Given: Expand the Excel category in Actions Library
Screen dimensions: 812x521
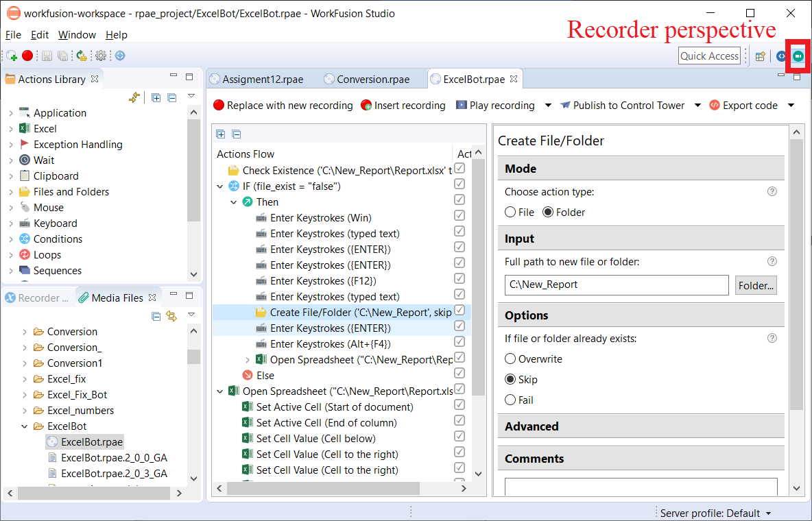Looking at the screenshot, I should coord(11,128).
